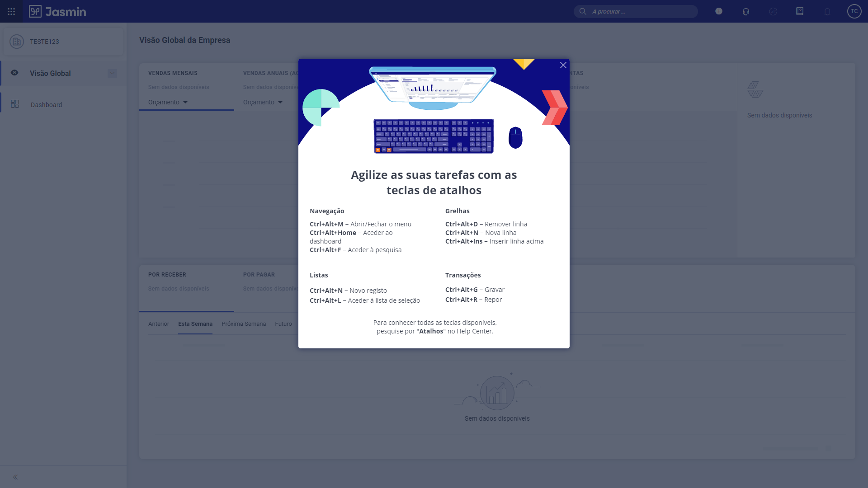Viewport: 868px width, 488px height.
Task: Click the 'Navegação' section heading
Action: coord(327,211)
